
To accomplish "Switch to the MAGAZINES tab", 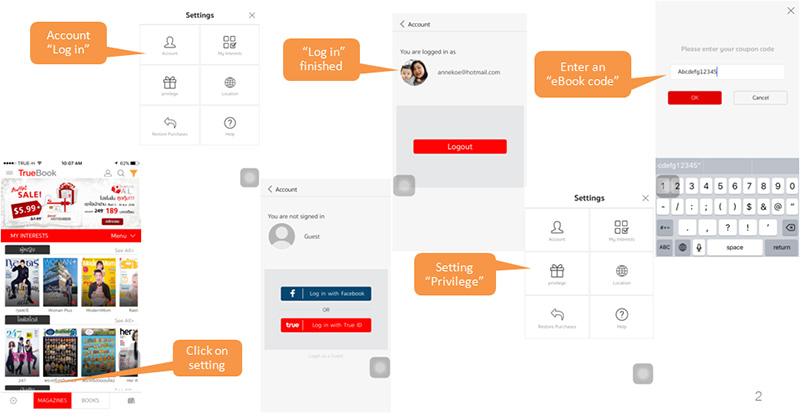I will pos(52,400).
